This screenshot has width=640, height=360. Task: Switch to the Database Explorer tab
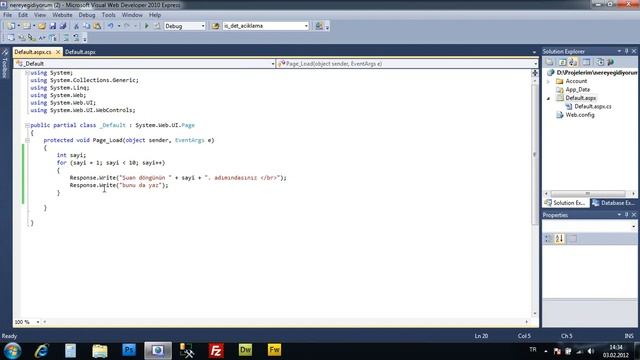click(613, 203)
